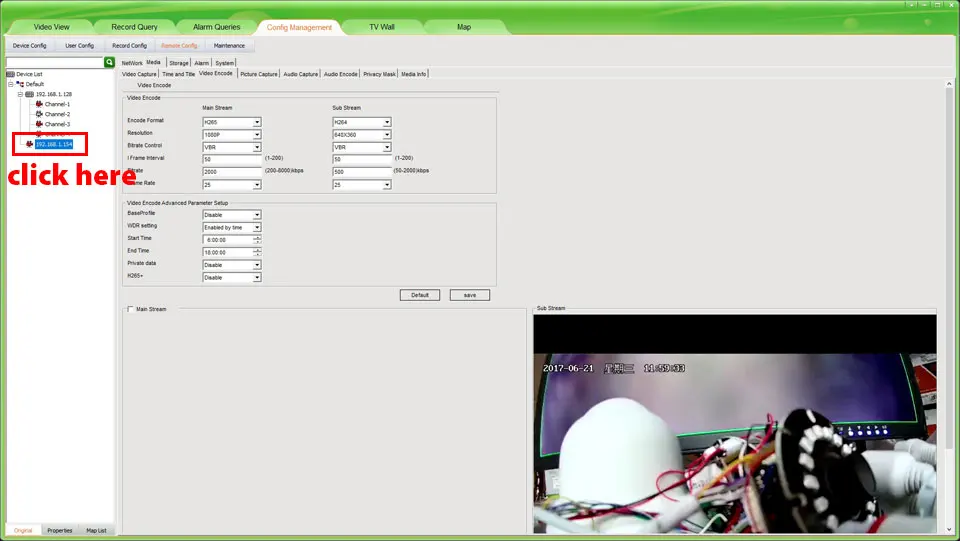
Task: Open the Picture Capture sub-tab
Action: point(258,74)
